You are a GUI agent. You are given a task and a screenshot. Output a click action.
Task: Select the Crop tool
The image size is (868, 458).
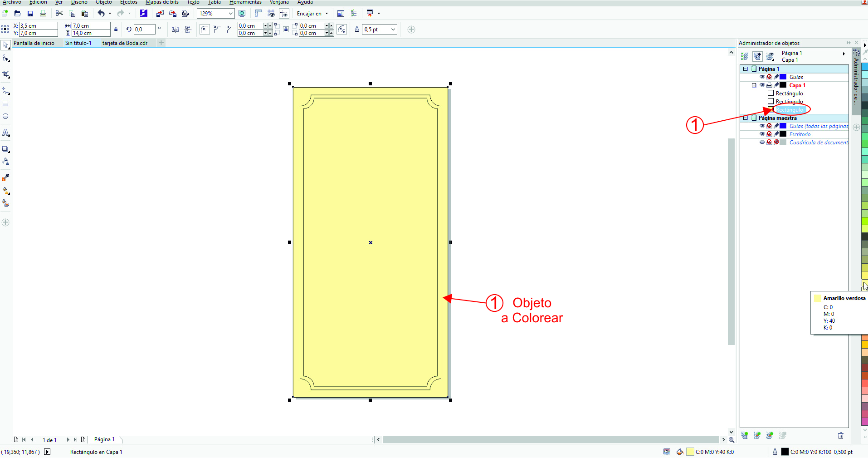click(5, 74)
